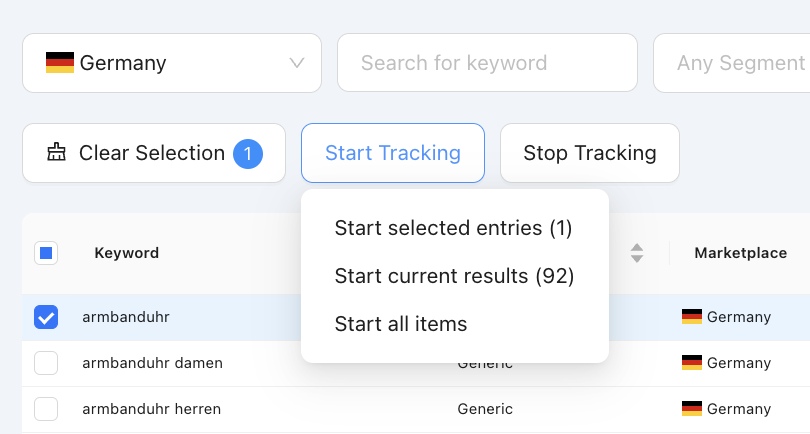Expand the Any Segment dropdown

[x=731, y=63]
